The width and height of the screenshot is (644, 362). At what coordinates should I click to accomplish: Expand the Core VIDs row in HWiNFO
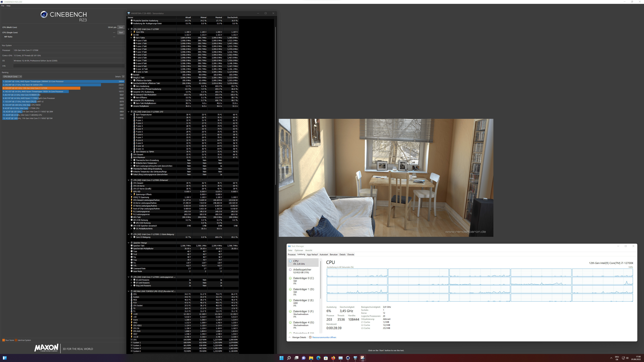131,32
